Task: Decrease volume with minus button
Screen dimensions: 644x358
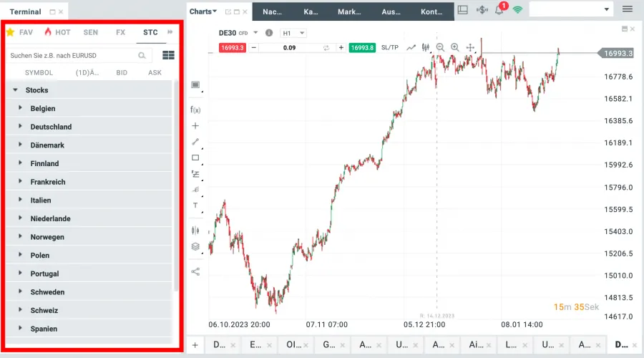Action: point(254,48)
